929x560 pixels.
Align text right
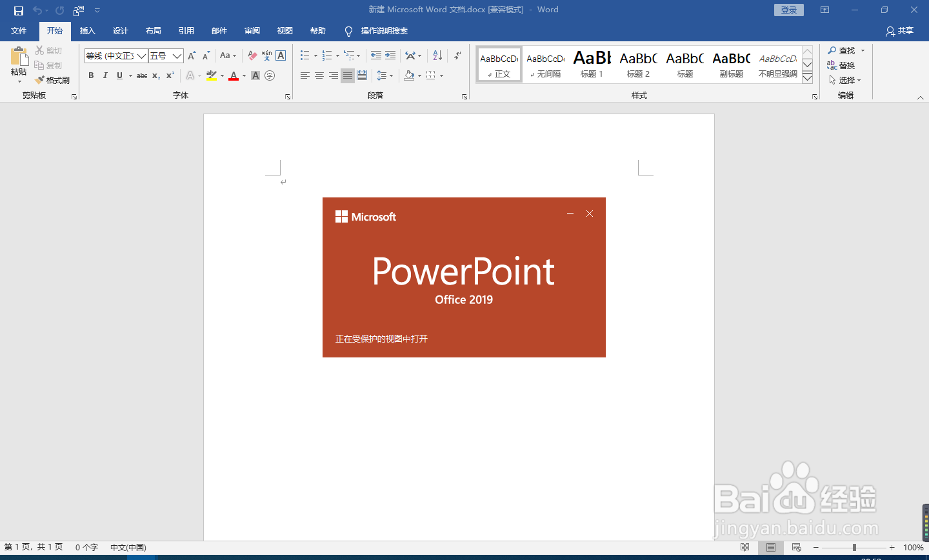334,75
